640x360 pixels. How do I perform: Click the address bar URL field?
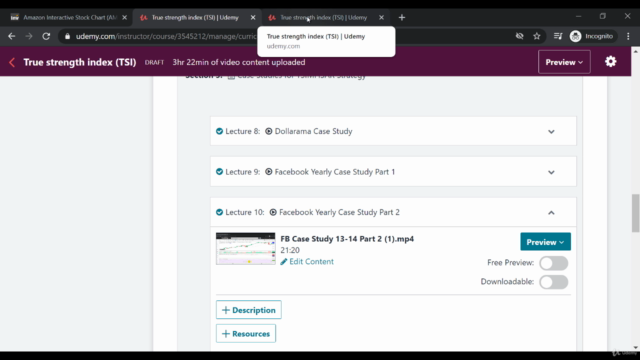165,36
